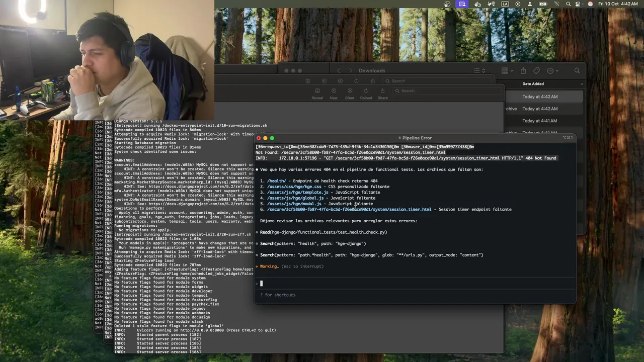Click the terminal prompt input line
Image resolution: width=644 pixels, height=362 pixels.
point(415,284)
